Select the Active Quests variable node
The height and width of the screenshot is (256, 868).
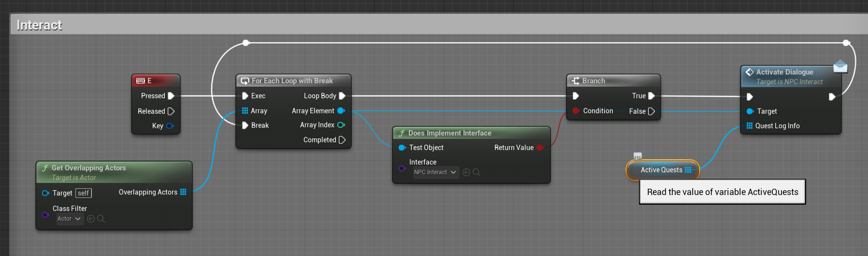click(x=663, y=170)
